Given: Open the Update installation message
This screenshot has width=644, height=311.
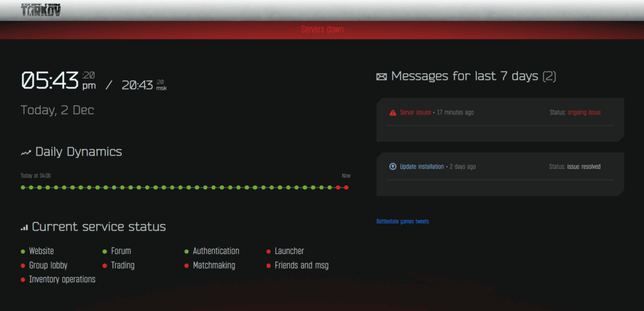Looking at the screenshot, I should 422,166.
